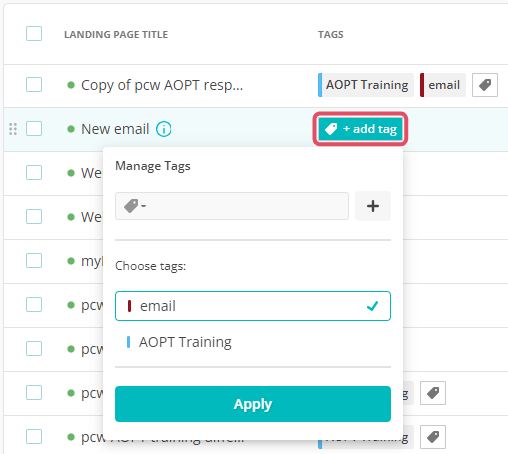The width and height of the screenshot is (508, 454).
Task: Click the red color bar of the email tag
Action: 129,306
